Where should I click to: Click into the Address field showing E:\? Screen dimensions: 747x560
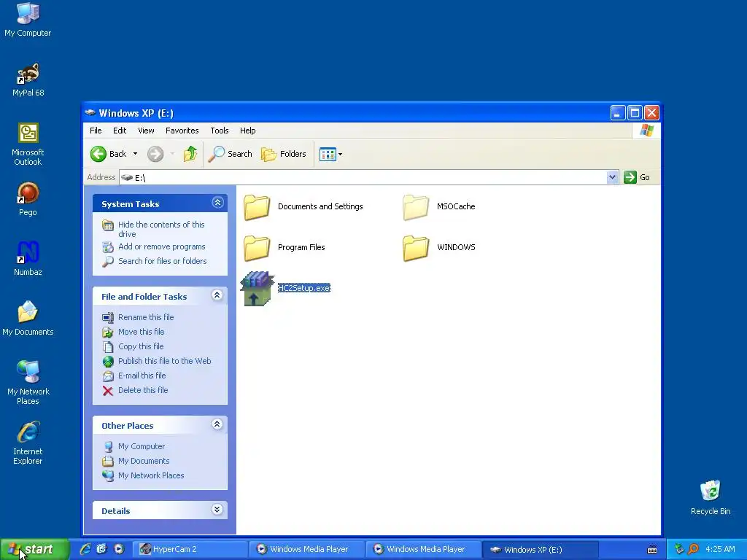363,177
